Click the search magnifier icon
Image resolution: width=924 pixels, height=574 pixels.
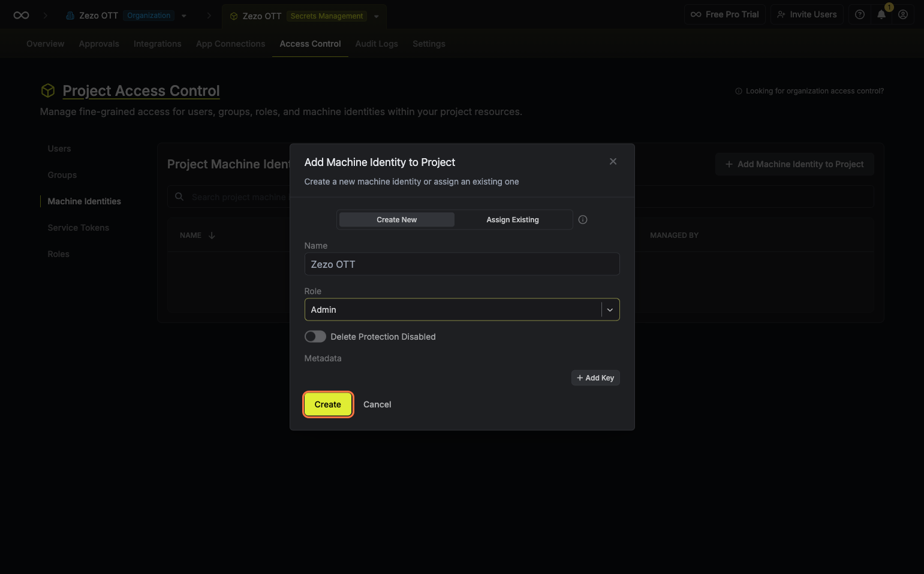pos(179,197)
